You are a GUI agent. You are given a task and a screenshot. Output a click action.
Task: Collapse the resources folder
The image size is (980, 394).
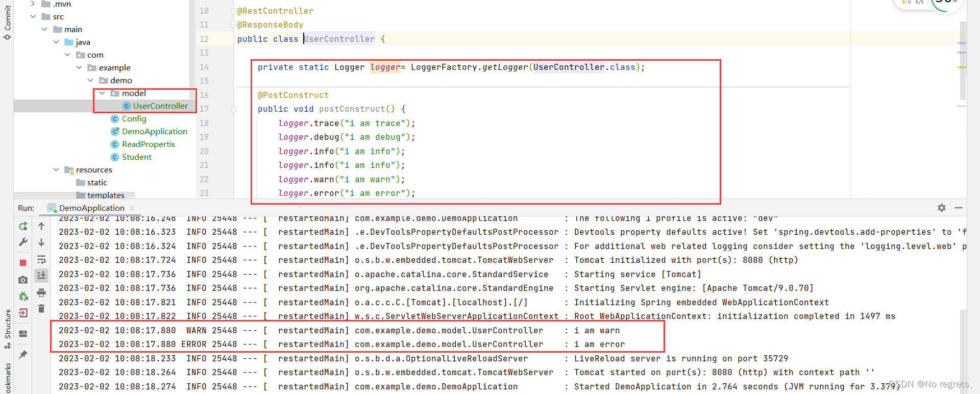[x=56, y=169]
